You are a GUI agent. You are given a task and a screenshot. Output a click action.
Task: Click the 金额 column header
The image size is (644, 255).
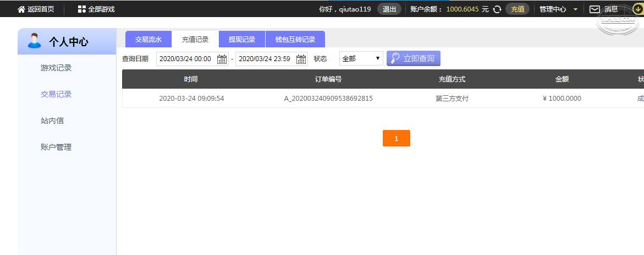click(x=562, y=79)
